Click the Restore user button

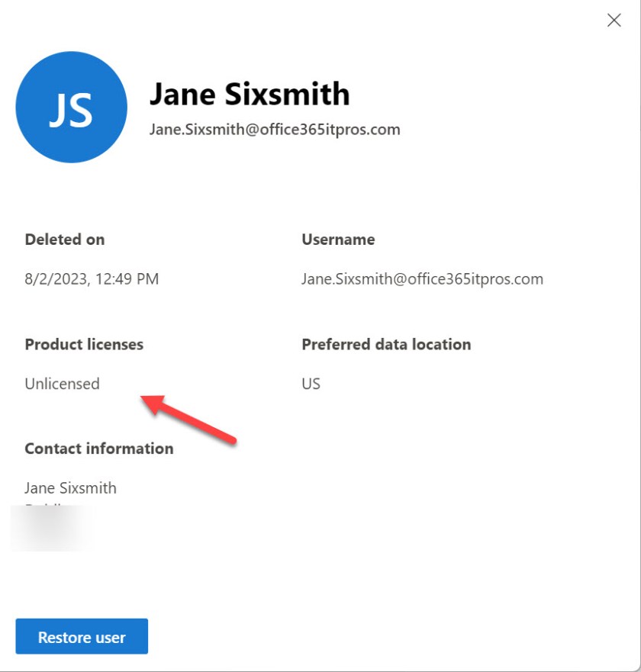click(82, 636)
